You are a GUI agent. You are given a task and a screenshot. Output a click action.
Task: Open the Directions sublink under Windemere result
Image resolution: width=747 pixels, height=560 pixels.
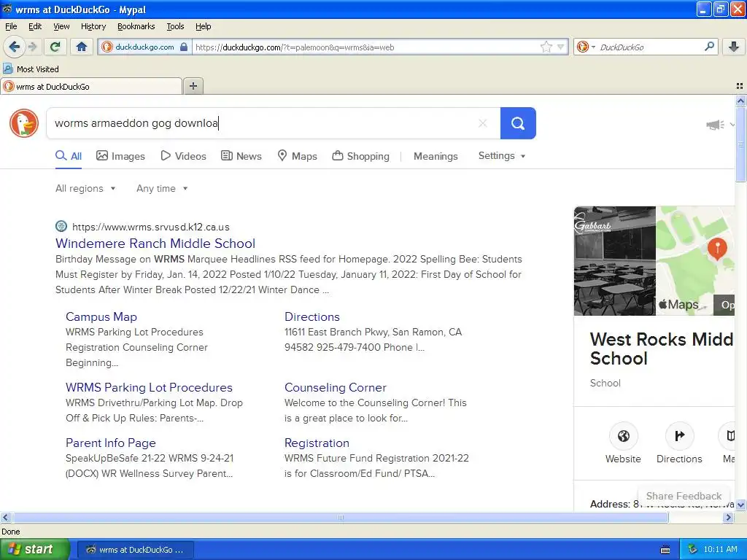tap(312, 316)
